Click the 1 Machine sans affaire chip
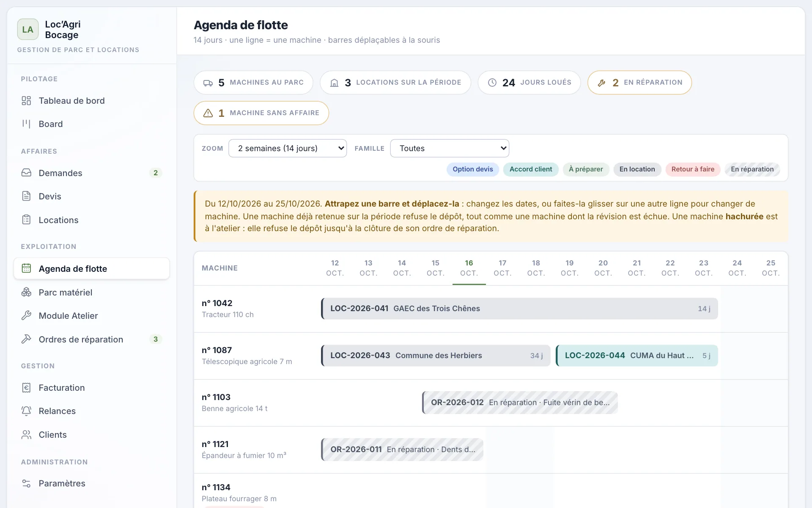 261,113
